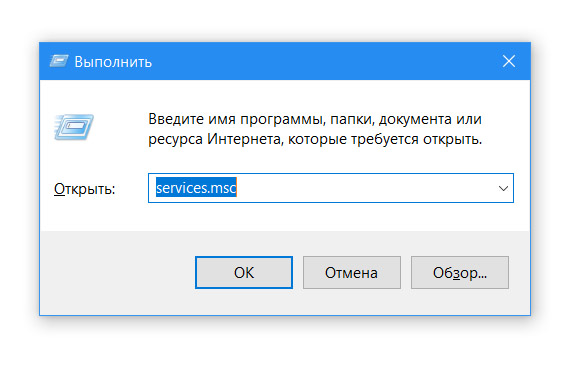
Task: Click the Выполнить title text
Action: click(113, 62)
